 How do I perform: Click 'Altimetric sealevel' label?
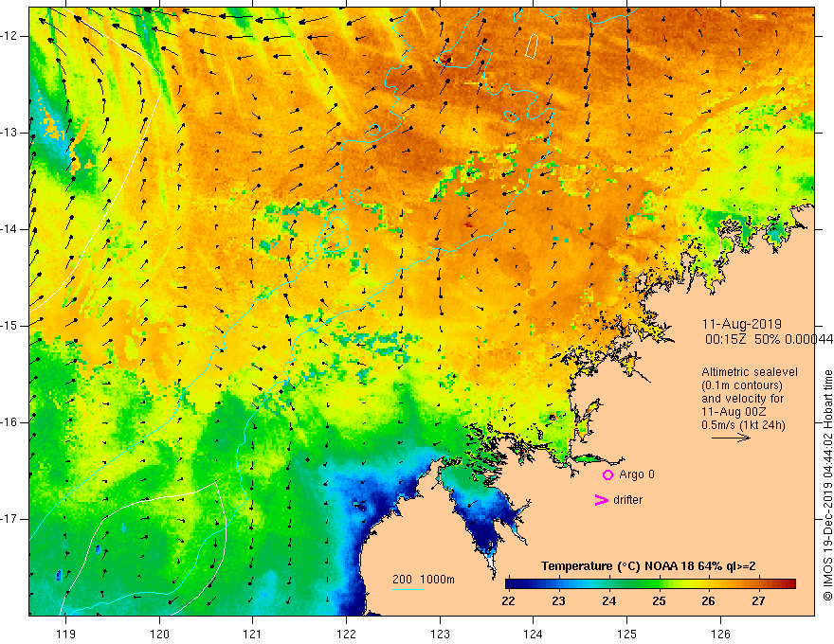pos(750,372)
